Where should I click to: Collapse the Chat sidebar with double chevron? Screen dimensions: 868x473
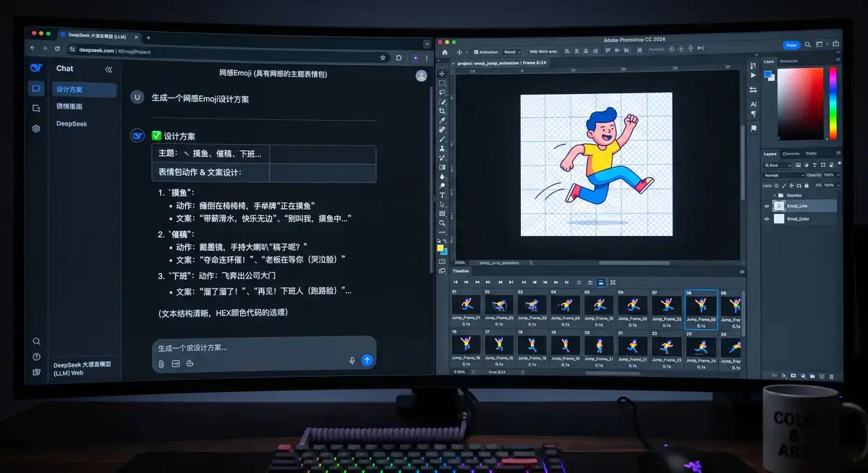tap(109, 69)
